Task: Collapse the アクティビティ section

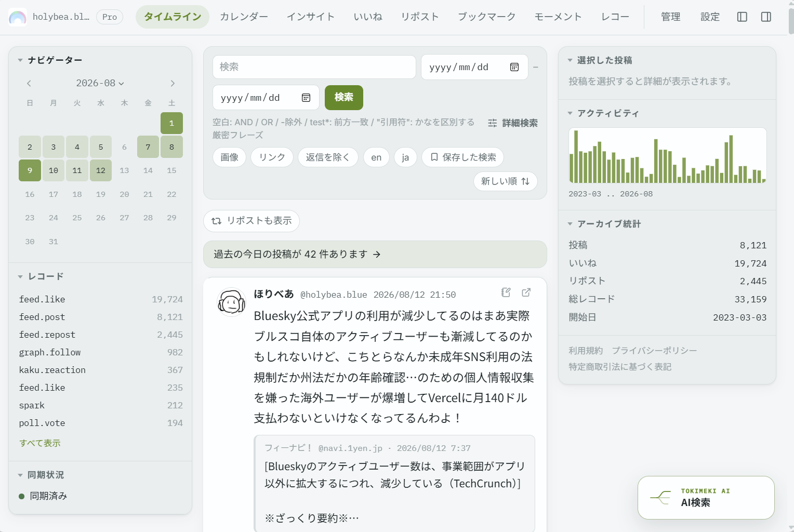Action: [603, 113]
